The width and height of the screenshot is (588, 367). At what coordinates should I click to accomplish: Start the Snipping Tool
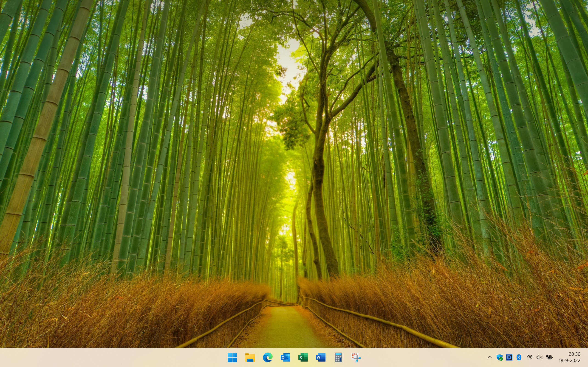356,357
